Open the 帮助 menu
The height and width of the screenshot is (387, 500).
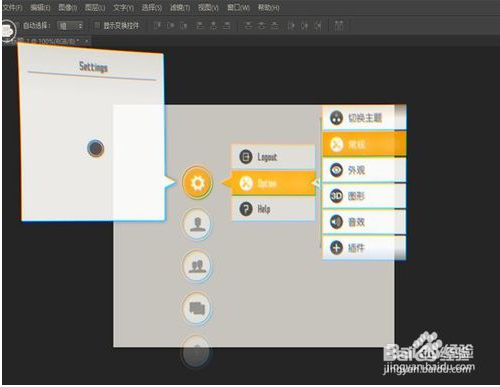pyautogui.click(x=269, y=7)
